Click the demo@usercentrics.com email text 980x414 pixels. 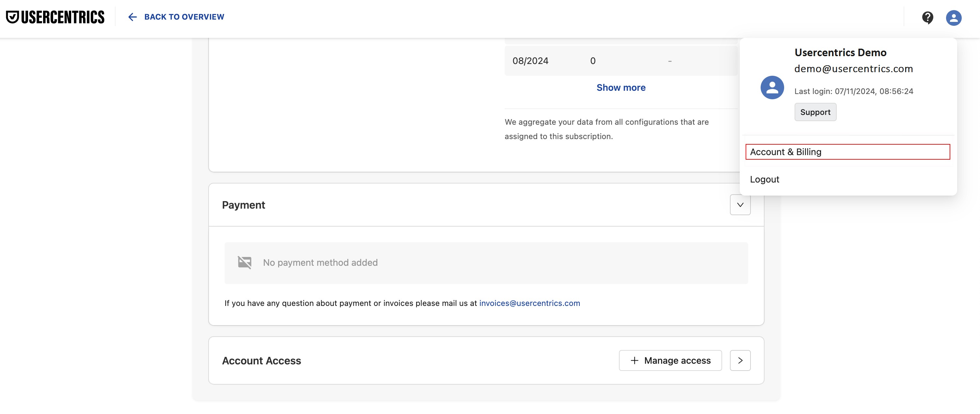pyautogui.click(x=853, y=69)
